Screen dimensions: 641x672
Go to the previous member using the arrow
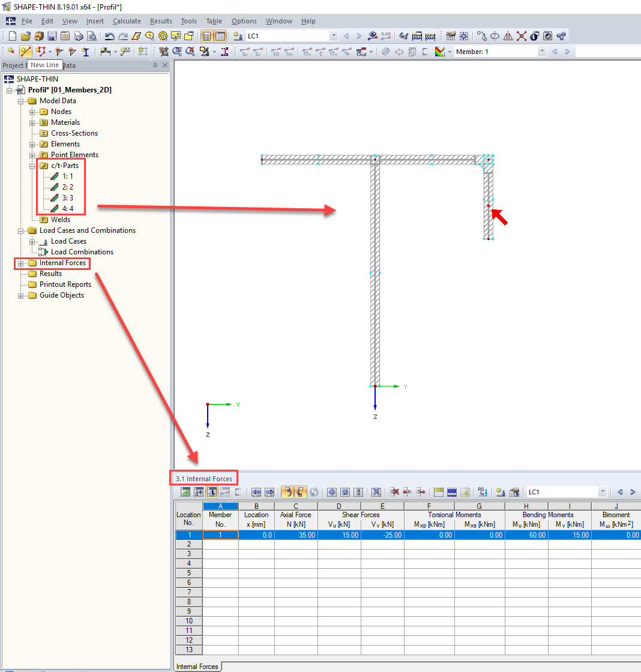tap(555, 52)
